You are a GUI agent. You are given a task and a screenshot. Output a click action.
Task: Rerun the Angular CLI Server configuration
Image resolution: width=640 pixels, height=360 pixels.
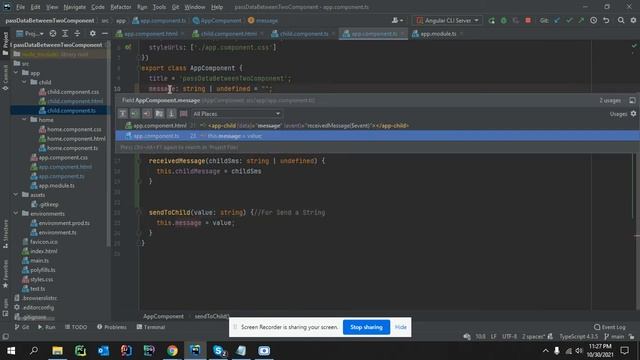(x=491, y=20)
